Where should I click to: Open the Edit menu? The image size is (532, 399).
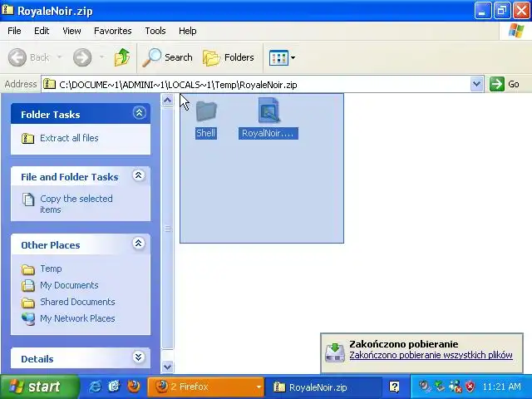click(x=42, y=31)
